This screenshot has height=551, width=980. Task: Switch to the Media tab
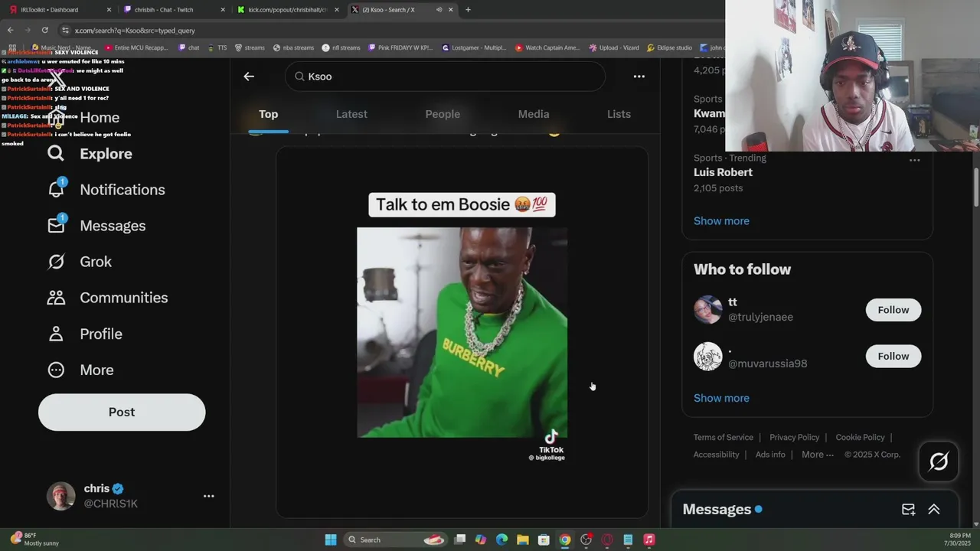click(x=534, y=114)
